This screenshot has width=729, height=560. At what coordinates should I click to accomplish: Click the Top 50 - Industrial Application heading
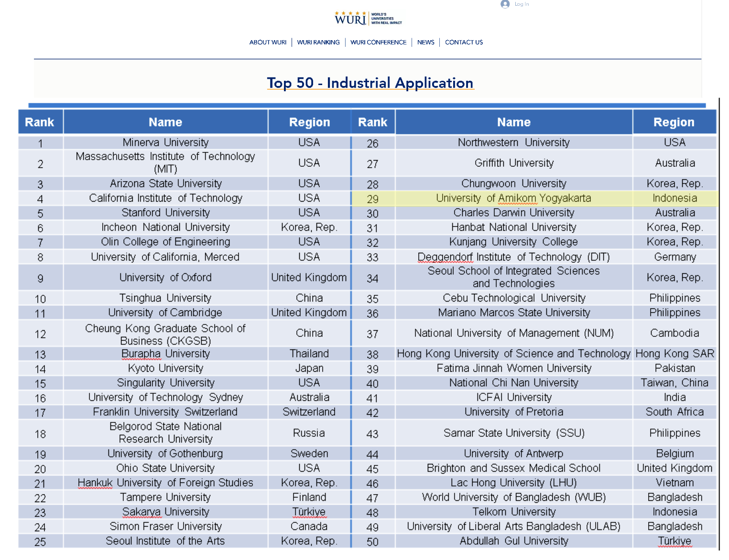[370, 83]
